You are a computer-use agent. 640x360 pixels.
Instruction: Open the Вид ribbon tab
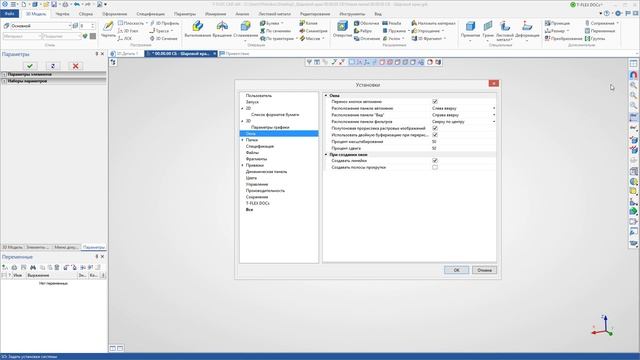[x=378, y=14]
